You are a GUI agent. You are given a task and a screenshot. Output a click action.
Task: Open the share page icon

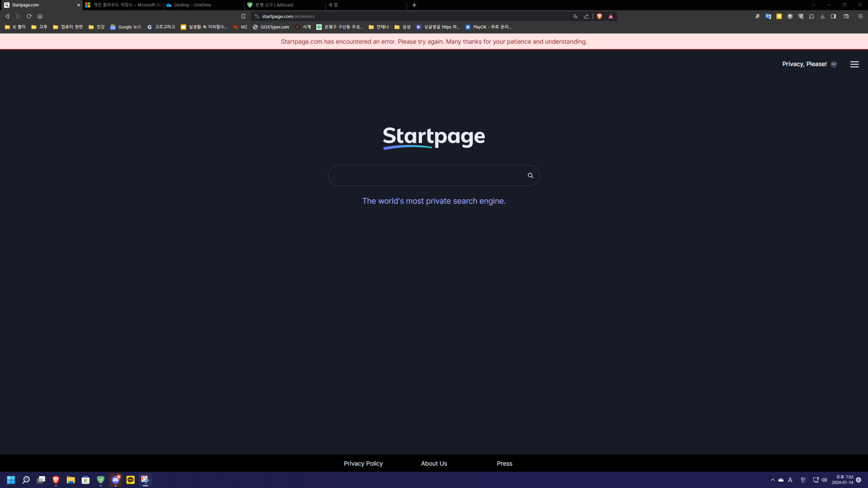tap(586, 16)
